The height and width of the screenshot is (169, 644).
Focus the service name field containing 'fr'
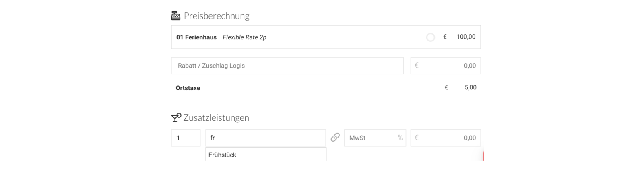266,138
